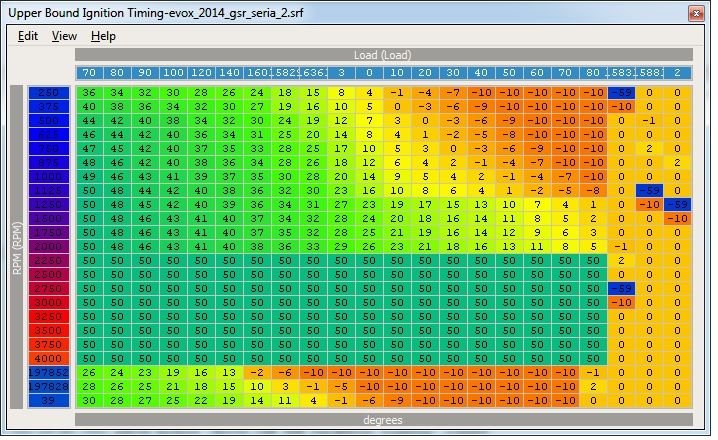Select the 250 RPM row header
Screen dimensions: 718x440
[48, 93]
